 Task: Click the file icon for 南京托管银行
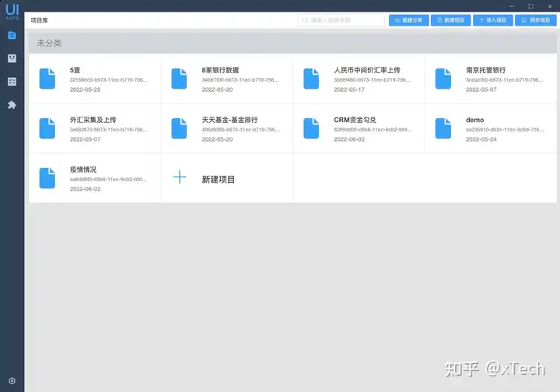tap(443, 79)
